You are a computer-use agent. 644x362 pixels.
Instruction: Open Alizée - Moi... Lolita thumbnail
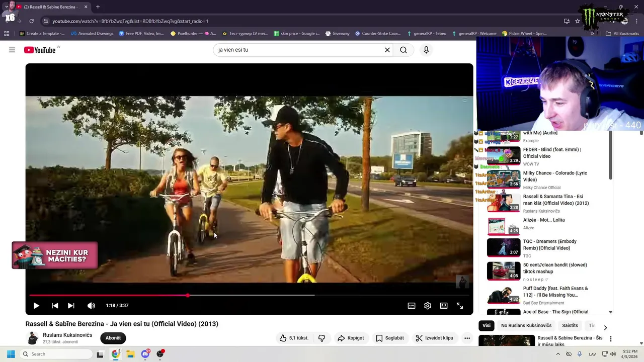[504, 226]
